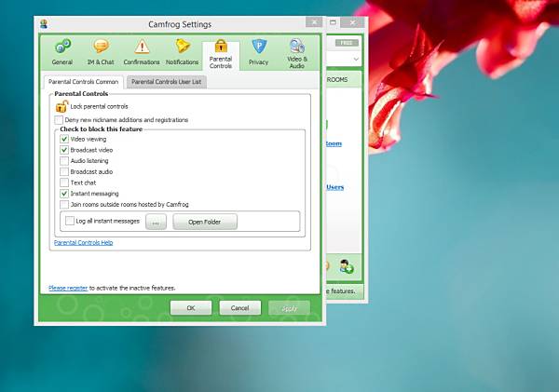Screen dimensions: 559x392
Task: Click the browse ellipsis button
Action: 156,222
